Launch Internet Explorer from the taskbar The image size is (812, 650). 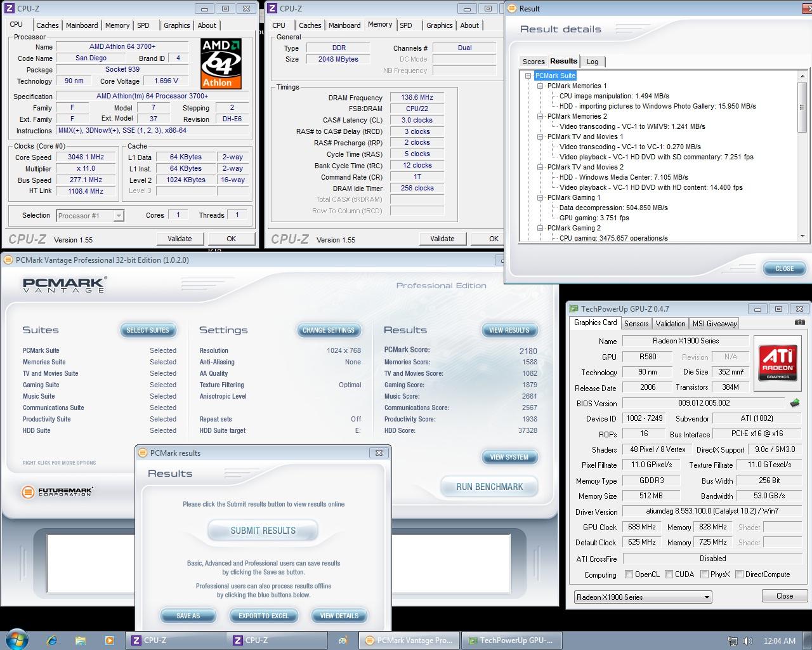pos(52,640)
